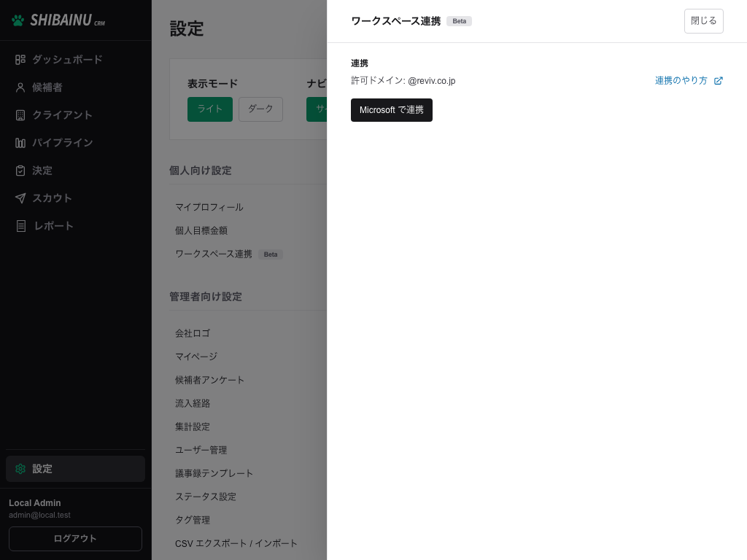This screenshot has width=747, height=560.
Task: Click the settings gear icon
Action: point(20,469)
